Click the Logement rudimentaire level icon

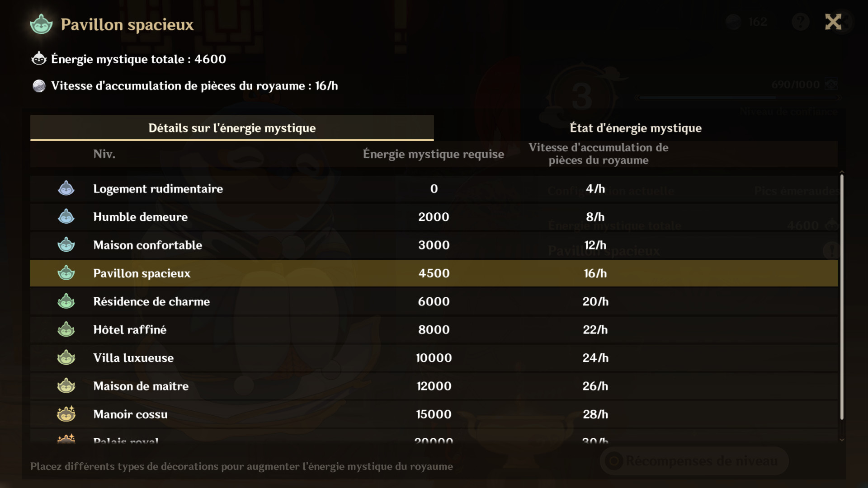66,188
